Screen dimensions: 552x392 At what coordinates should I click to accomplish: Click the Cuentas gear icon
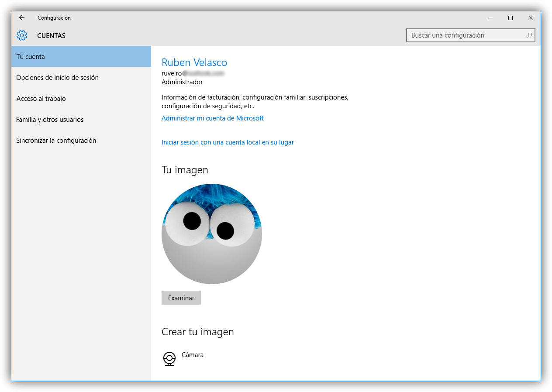pos(22,35)
